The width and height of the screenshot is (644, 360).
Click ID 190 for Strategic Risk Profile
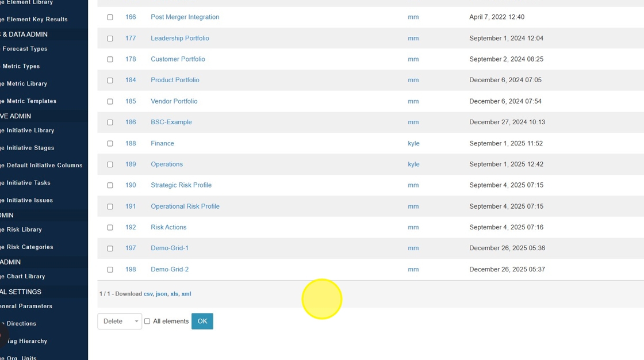coord(131,185)
